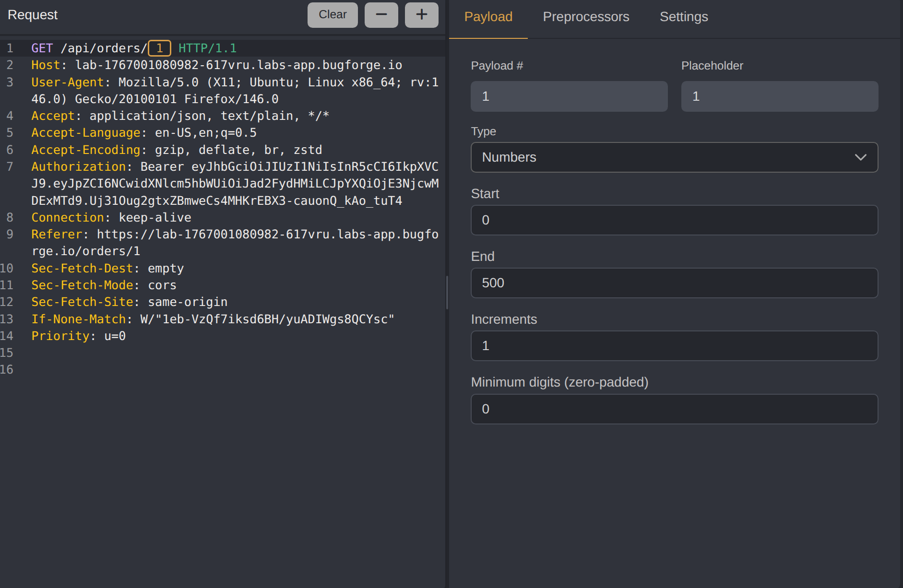Click the End input with 500
Screen dimensions: 903x588
coord(674,283)
